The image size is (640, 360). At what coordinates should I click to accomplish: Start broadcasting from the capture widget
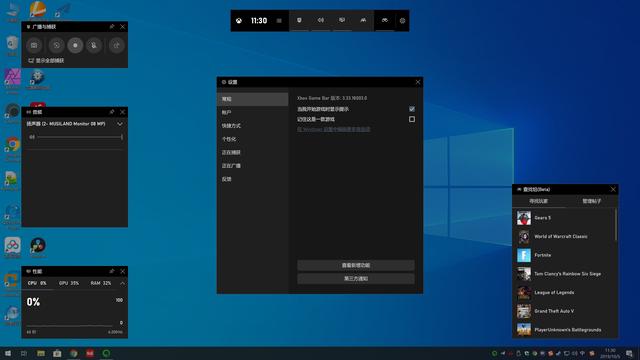click(117, 45)
